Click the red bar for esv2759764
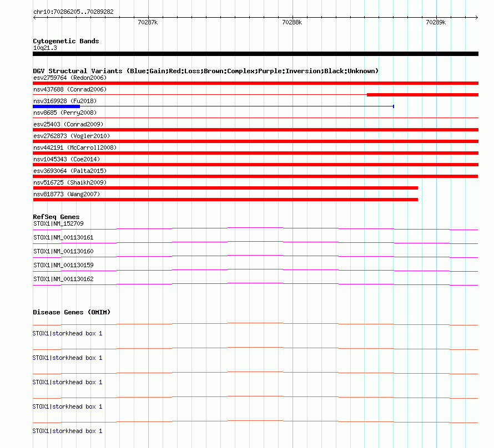The height and width of the screenshot is (448, 494). pyautogui.click(x=255, y=83)
